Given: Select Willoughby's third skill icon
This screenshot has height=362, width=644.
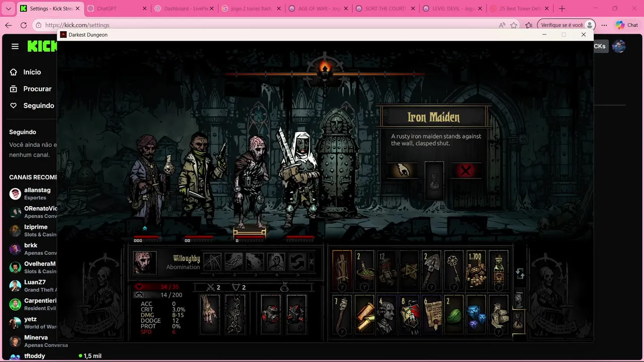Looking at the screenshot, I should pyautogui.click(x=255, y=262).
